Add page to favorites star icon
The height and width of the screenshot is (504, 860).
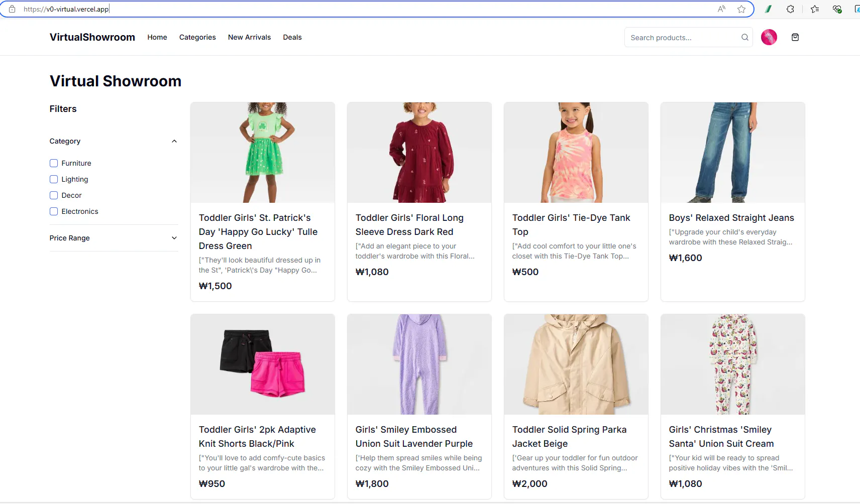(741, 9)
